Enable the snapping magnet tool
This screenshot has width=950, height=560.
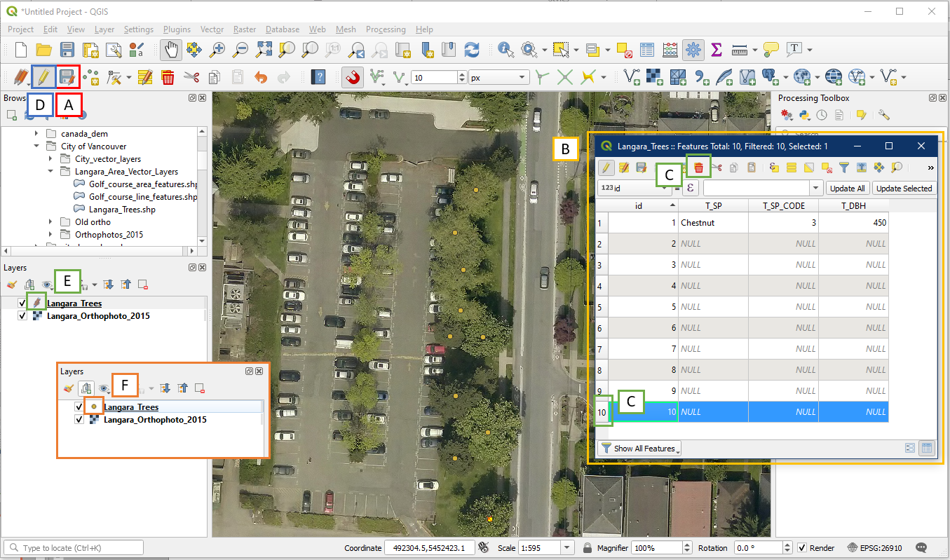point(353,77)
